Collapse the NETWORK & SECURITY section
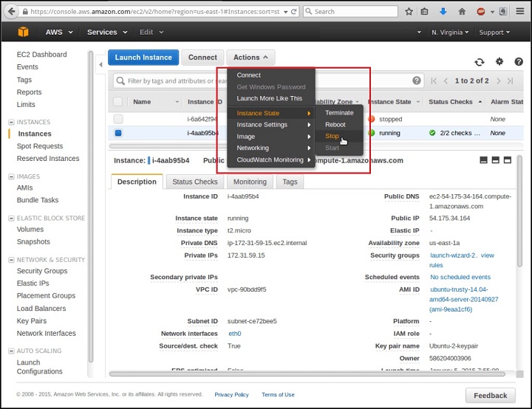 coord(11,260)
